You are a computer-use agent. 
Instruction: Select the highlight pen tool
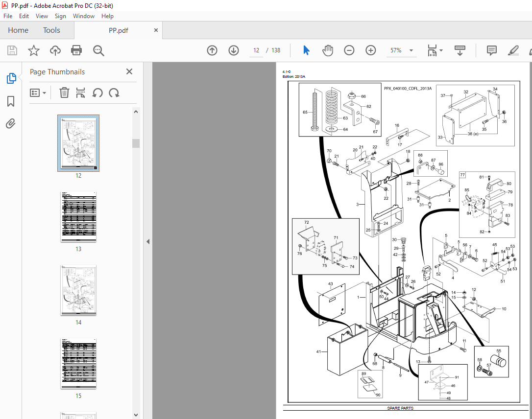[x=513, y=50]
